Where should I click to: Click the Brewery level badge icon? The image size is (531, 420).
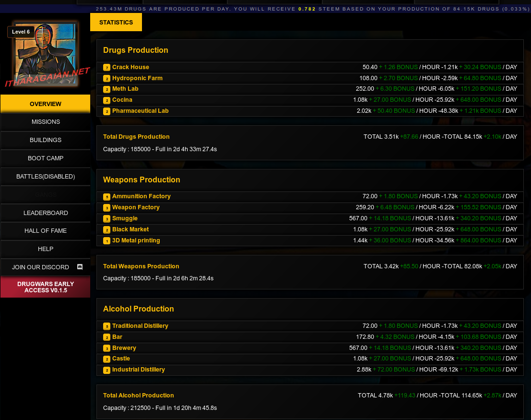tap(107, 348)
